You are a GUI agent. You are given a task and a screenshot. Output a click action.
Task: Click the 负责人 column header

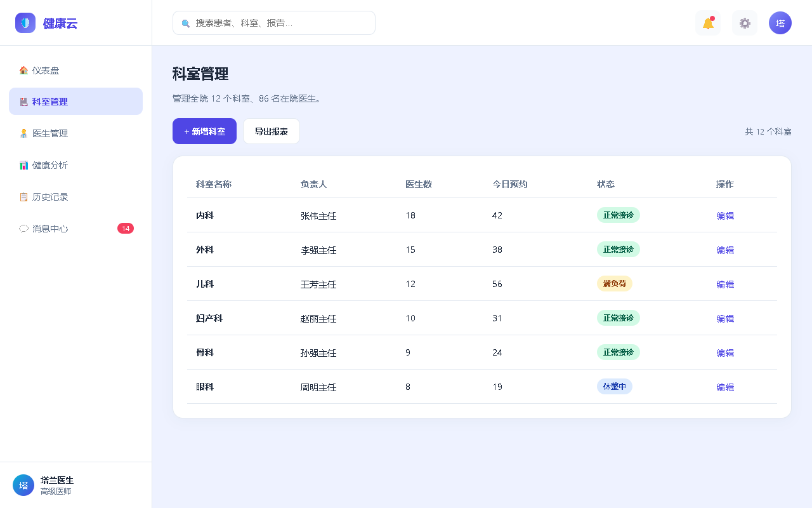pos(314,184)
